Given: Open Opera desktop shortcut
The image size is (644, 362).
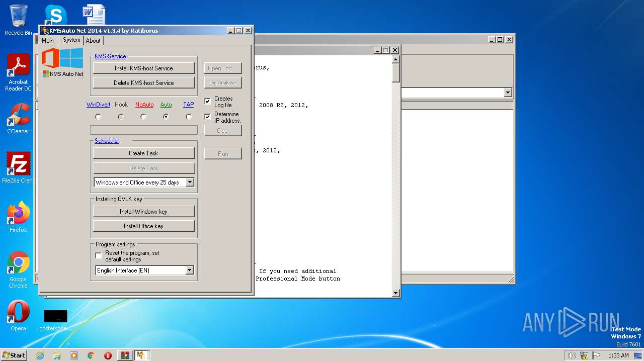Looking at the screenshot, I should coord(18,316).
